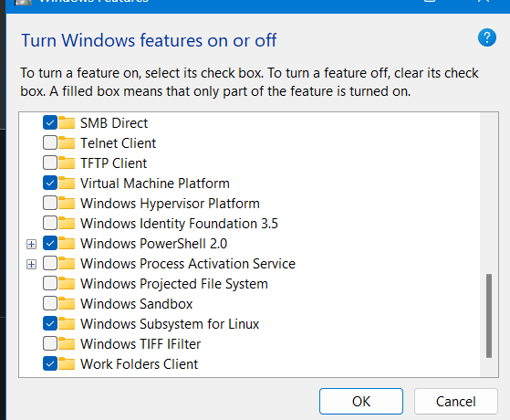Click the Cancel button
The image size is (510, 420).
(x=455, y=401)
